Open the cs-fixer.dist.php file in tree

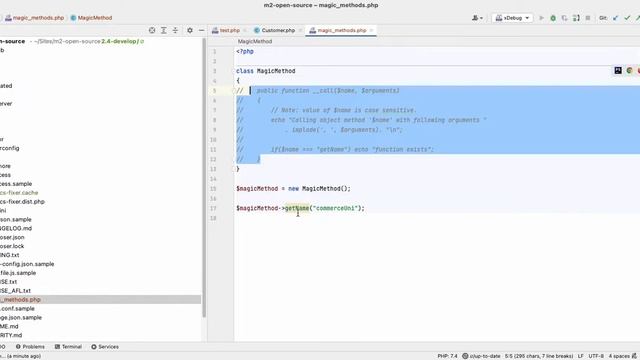click(x=22, y=202)
